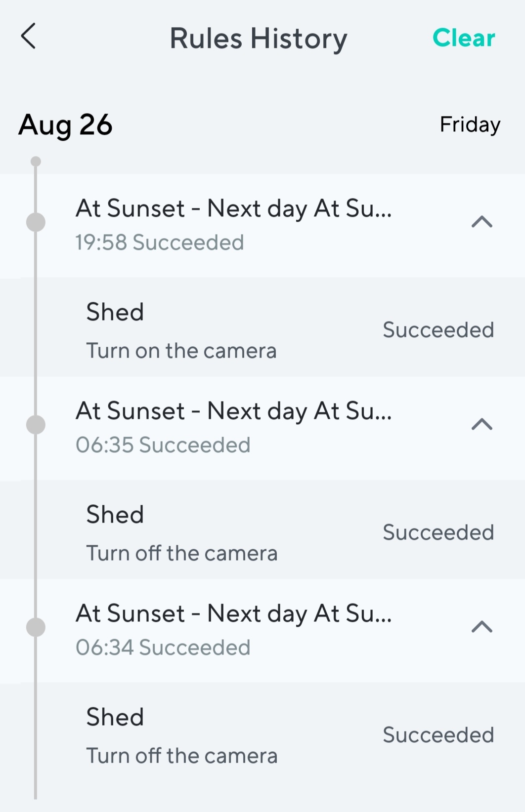Select the small top timeline start dot

[36, 162]
